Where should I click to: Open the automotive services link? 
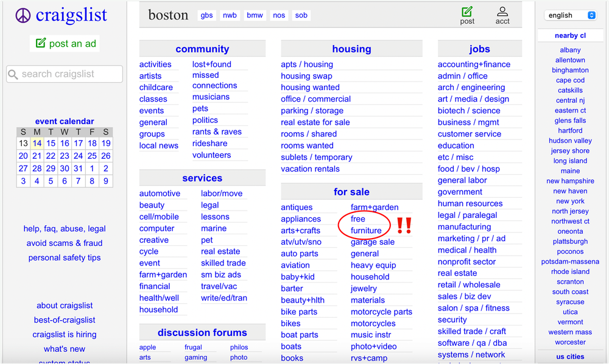click(160, 193)
